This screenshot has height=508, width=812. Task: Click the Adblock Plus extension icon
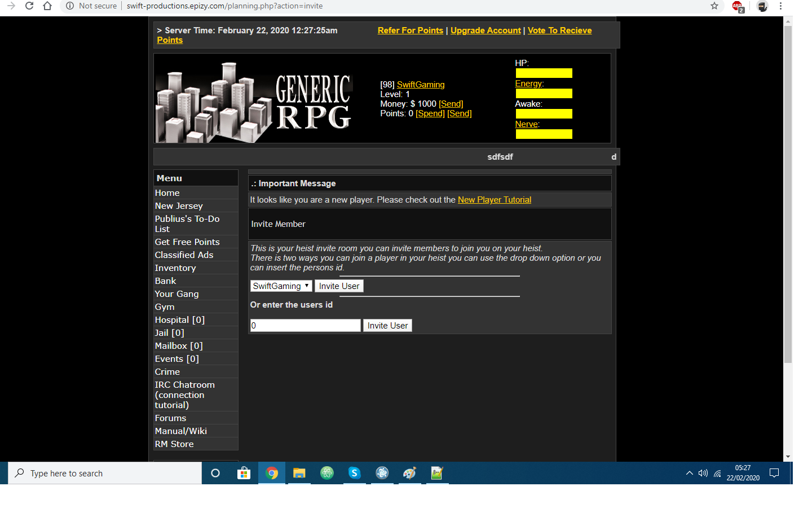[x=738, y=6]
